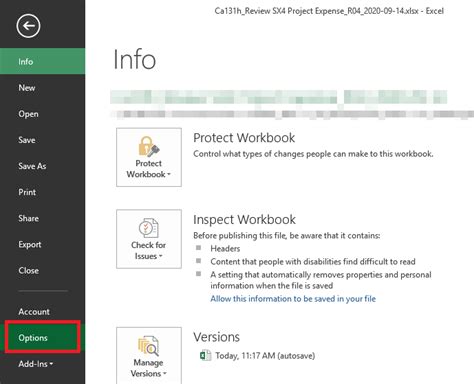Open the New menu item

42,88
